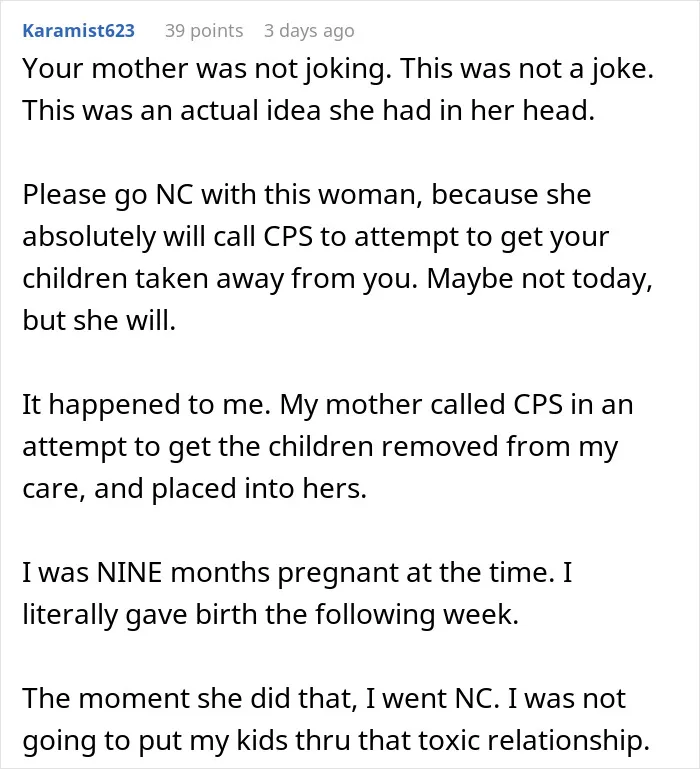
Task: Click the line literally gave birth the following week
Action: tap(271, 615)
